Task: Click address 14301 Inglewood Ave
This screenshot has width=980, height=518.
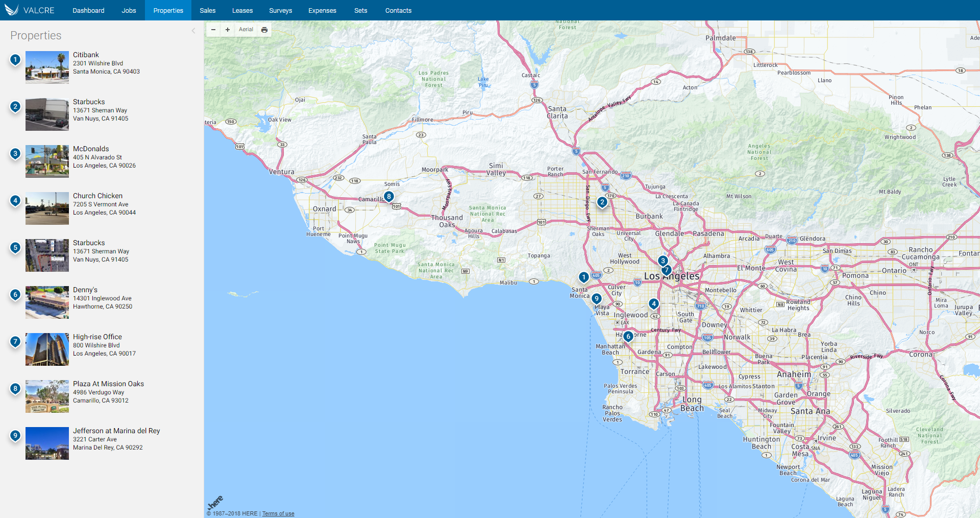Action: click(102, 298)
